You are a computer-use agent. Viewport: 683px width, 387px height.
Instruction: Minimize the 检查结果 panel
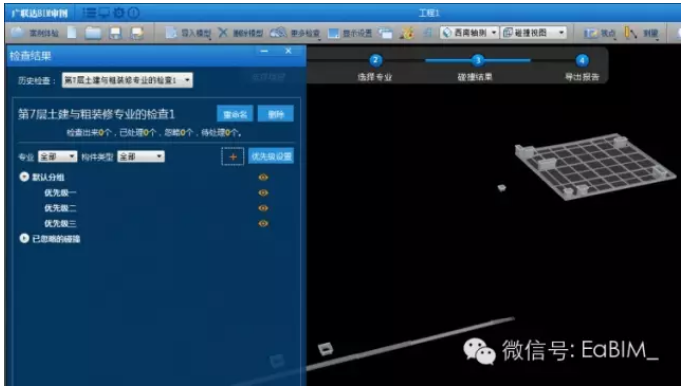[264, 51]
